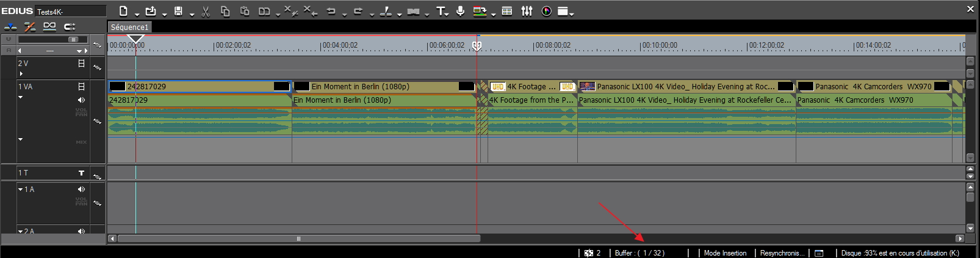
Task: Switch to the Séquence1 tab
Action: 129,28
